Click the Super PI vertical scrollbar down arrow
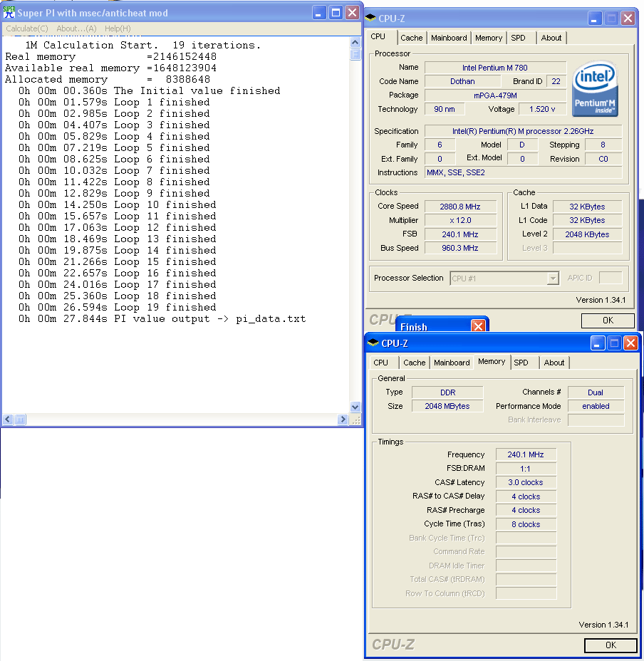This screenshot has height=661, width=644. coord(355,407)
